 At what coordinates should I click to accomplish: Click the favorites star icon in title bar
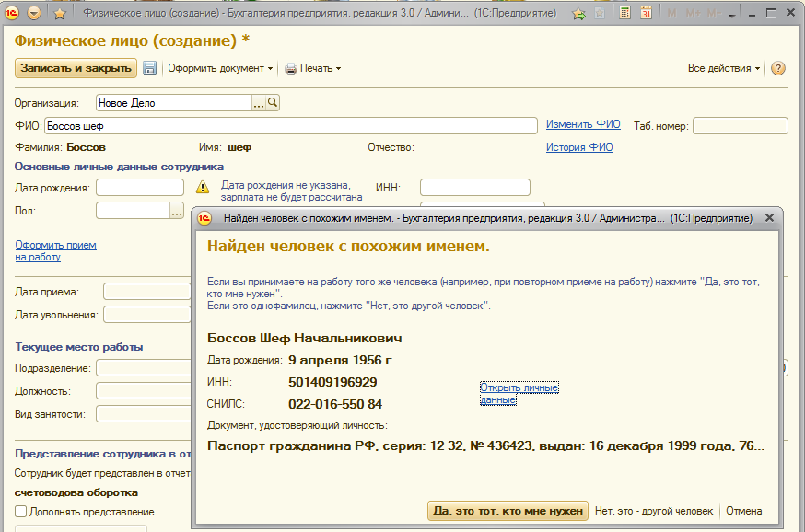point(60,14)
